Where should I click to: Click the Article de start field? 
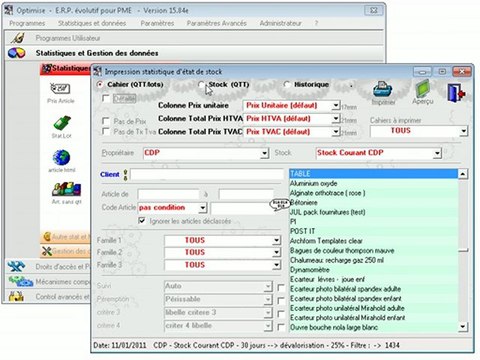click(x=168, y=194)
